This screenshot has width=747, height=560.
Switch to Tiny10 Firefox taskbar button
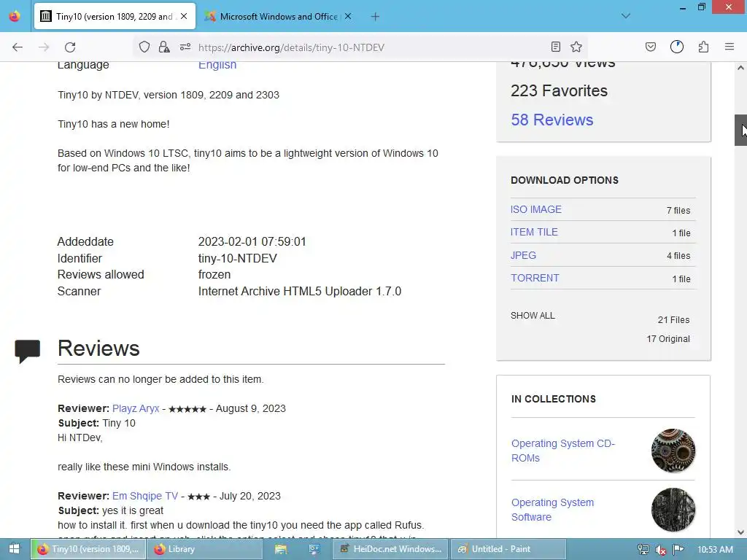88,549
